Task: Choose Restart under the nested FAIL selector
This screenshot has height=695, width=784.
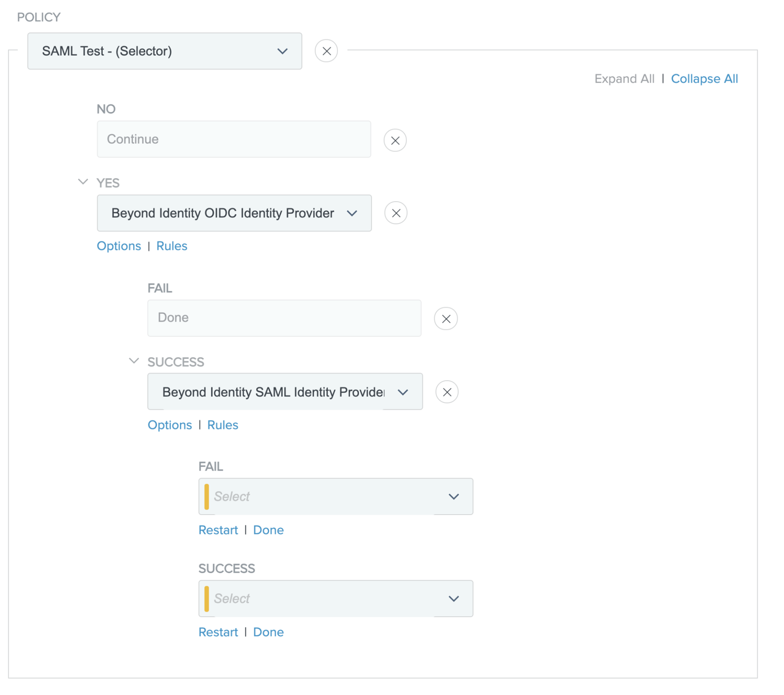Action: 218,530
